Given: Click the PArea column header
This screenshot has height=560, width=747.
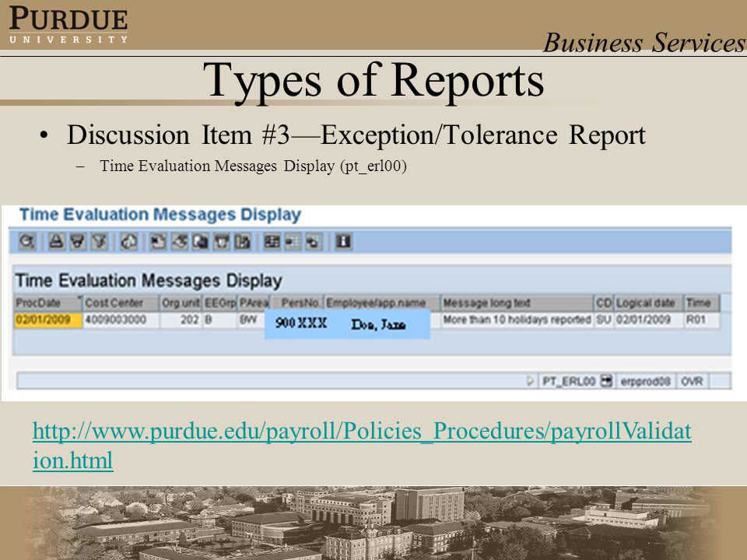Looking at the screenshot, I should pyautogui.click(x=254, y=303).
